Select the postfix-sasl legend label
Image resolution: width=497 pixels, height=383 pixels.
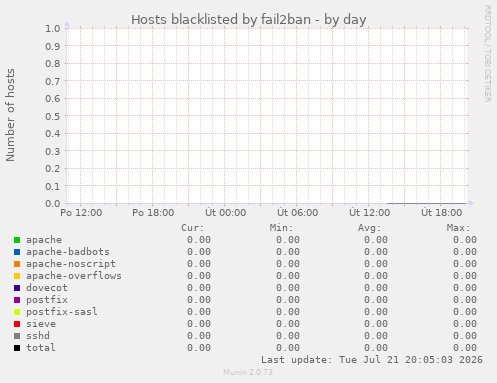[62, 312]
